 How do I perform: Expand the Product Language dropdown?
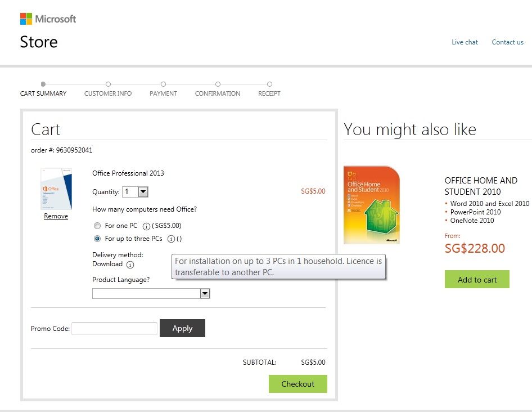(205, 293)
